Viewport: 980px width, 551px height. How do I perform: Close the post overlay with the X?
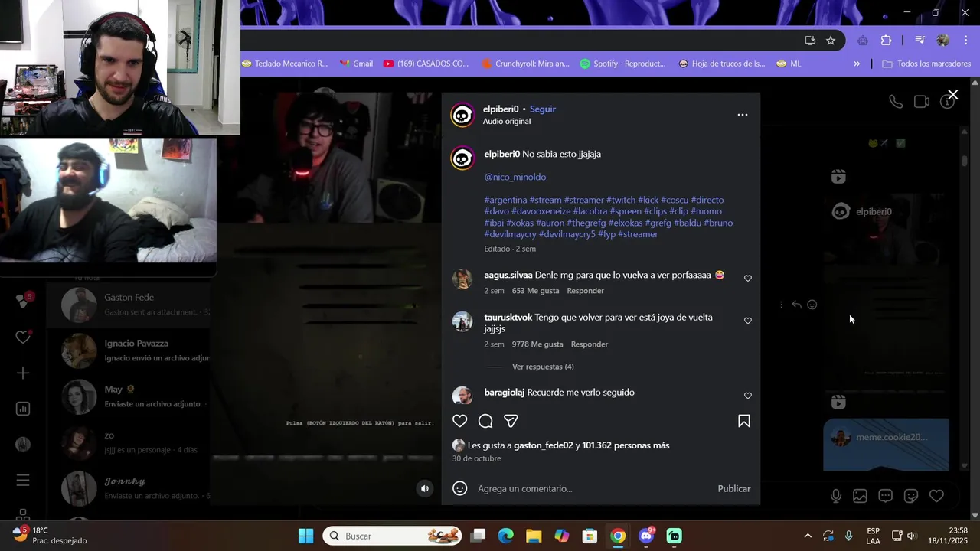pyautogui.click(x=952, y=95)
